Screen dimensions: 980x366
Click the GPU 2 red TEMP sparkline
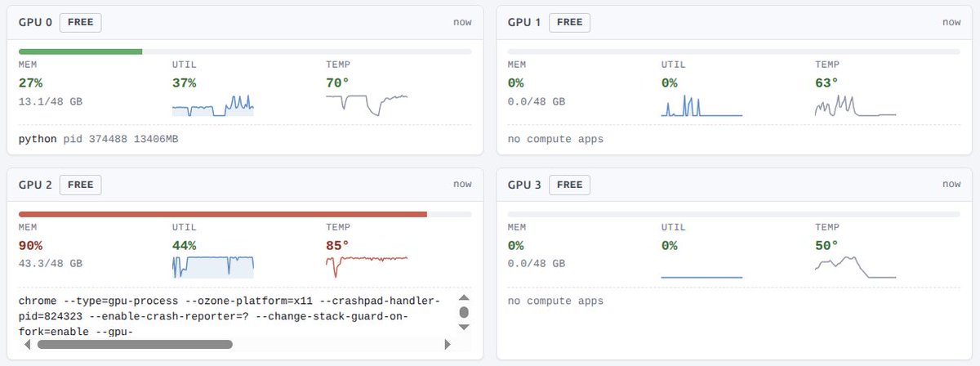(367, 266)
